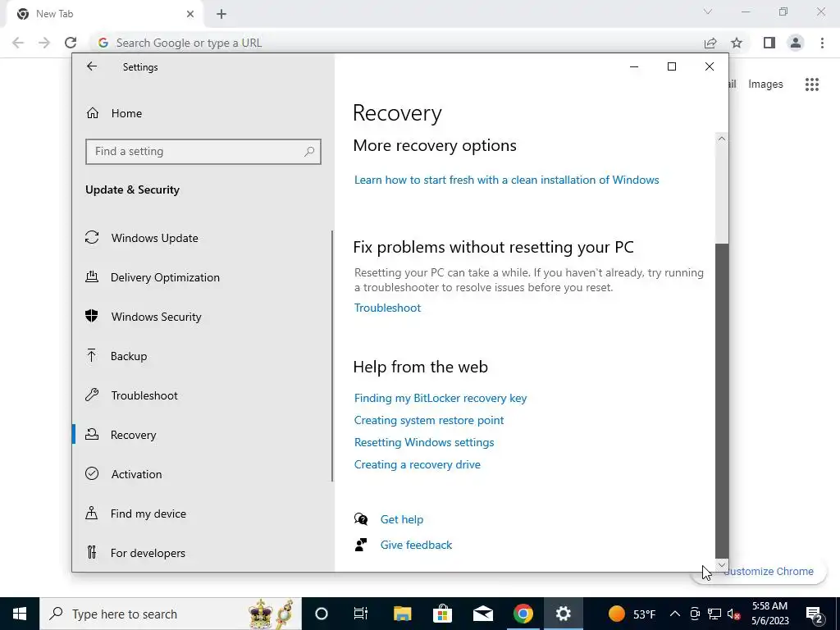The width and height of the screenshot is (840, 630).
Task: Click taskbar Type here to search box
Action: [x=171, y=614]
